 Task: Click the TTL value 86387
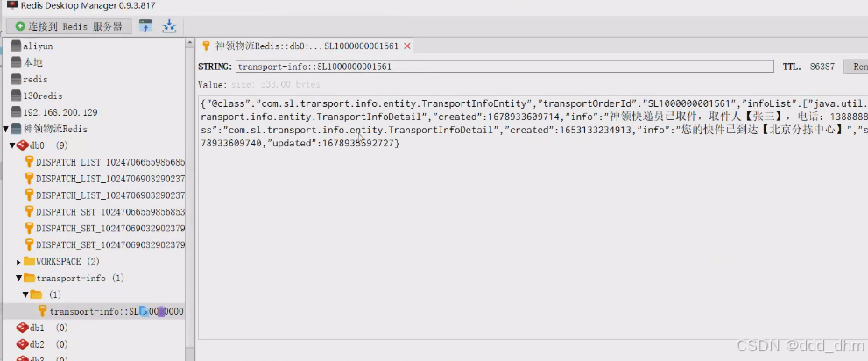pyautogui.click(x=822, y=67)
